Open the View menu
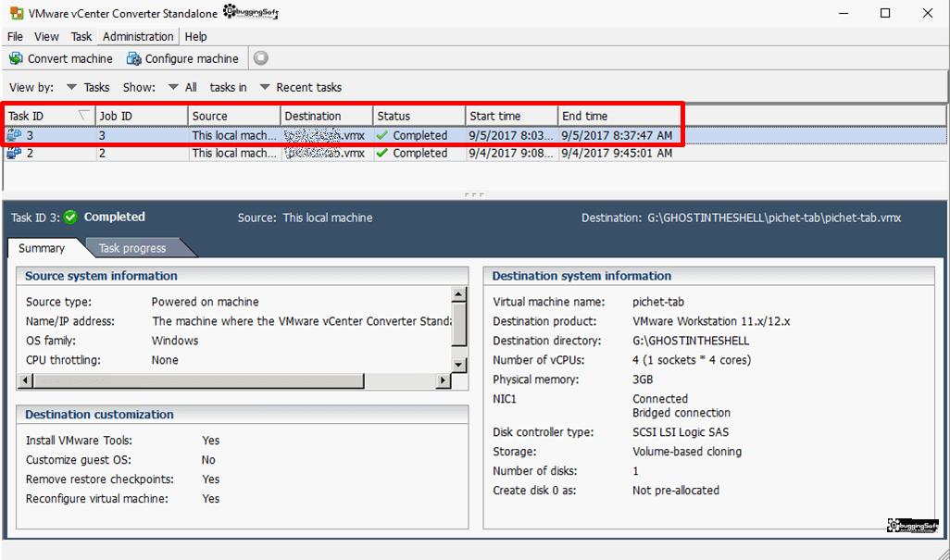Image resolution: width=950 pixels, height=560 pixels. click(x=46, y=36)
